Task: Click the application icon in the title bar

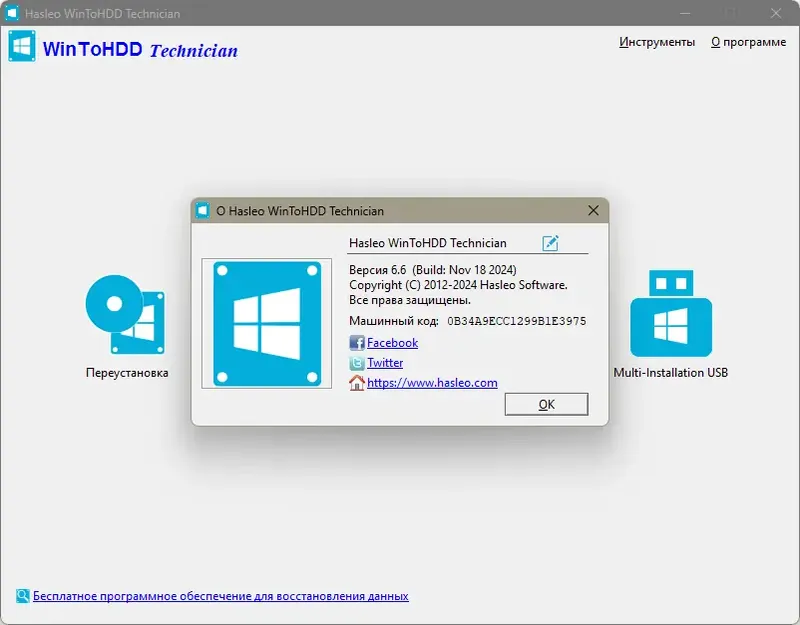Action: click(13, 13)
